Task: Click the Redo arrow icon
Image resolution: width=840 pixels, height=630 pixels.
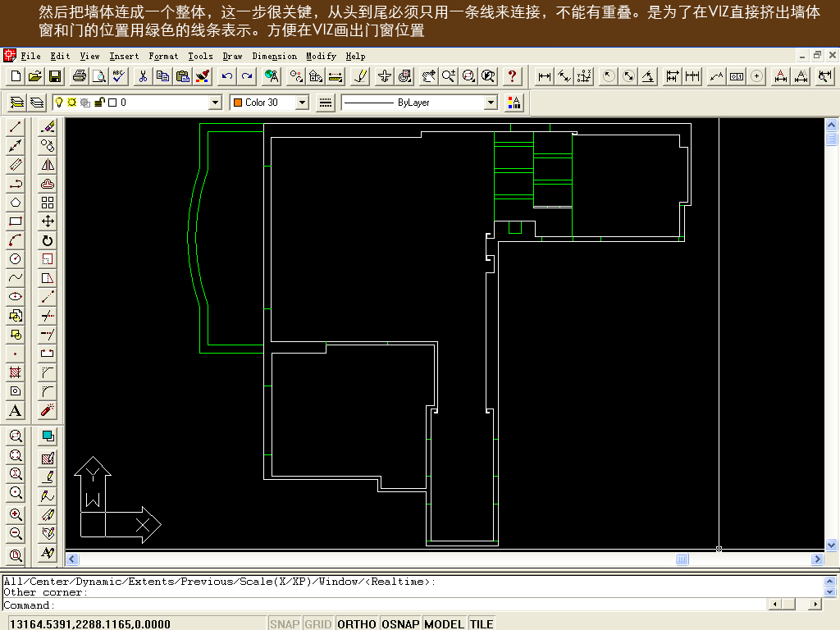Action: pyautogui.click(x=247, y=76)
